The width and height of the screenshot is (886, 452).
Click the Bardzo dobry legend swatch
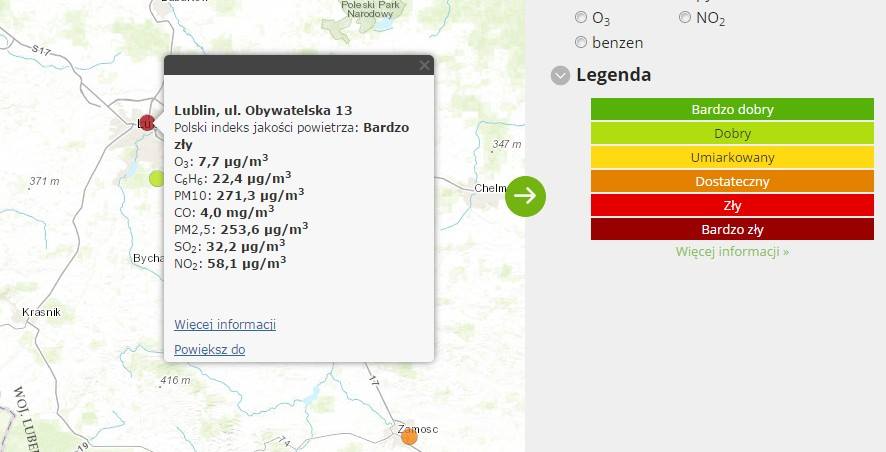732,109
